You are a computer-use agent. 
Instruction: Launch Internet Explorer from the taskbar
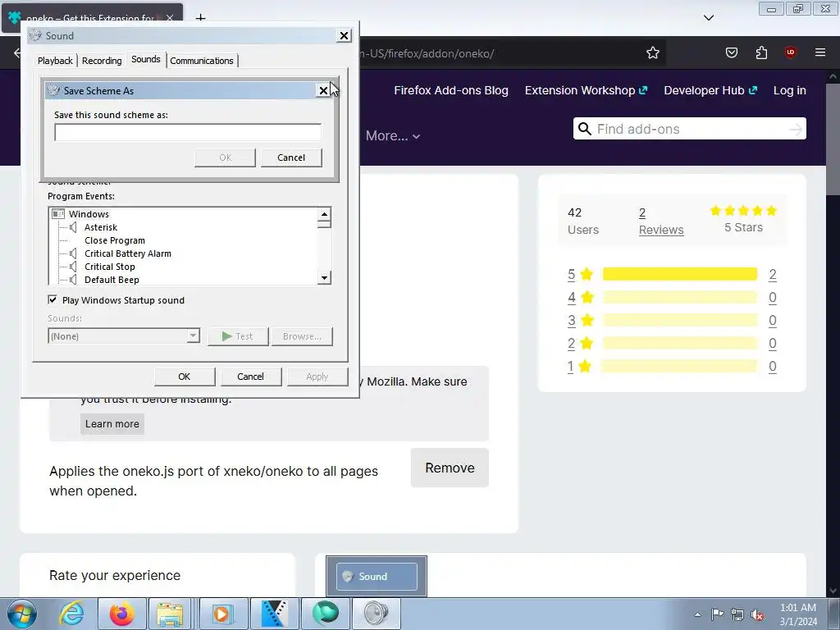(x=72, y=614)
